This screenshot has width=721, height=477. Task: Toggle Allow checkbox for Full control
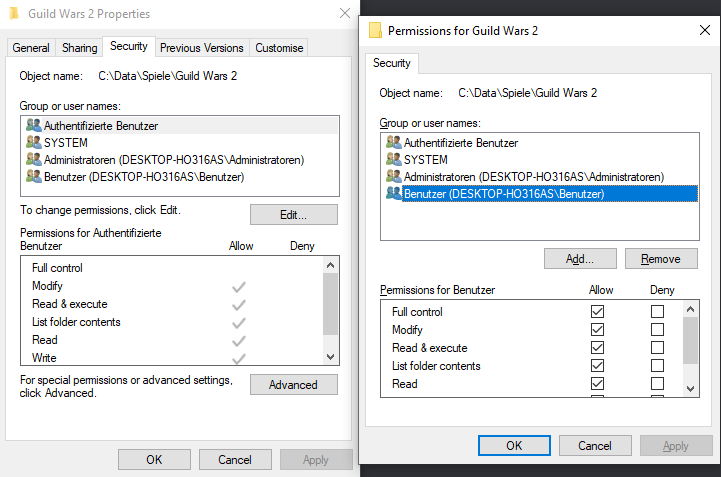[597, 311]
